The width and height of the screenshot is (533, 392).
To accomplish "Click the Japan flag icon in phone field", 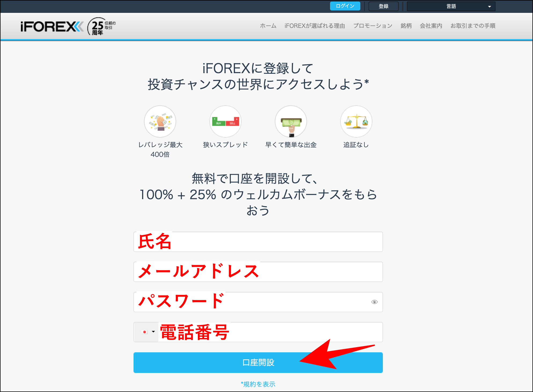I will [x=144, y=332].
